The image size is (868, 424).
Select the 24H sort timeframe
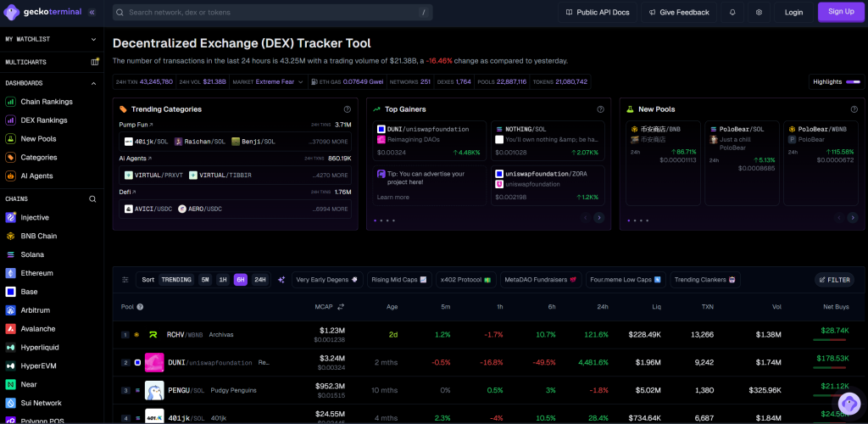[x=259, y=280]
